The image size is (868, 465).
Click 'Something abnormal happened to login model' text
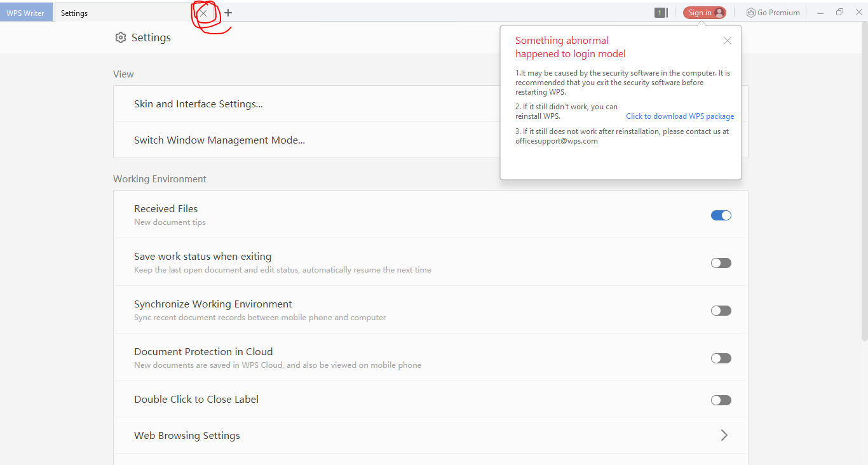571,47
